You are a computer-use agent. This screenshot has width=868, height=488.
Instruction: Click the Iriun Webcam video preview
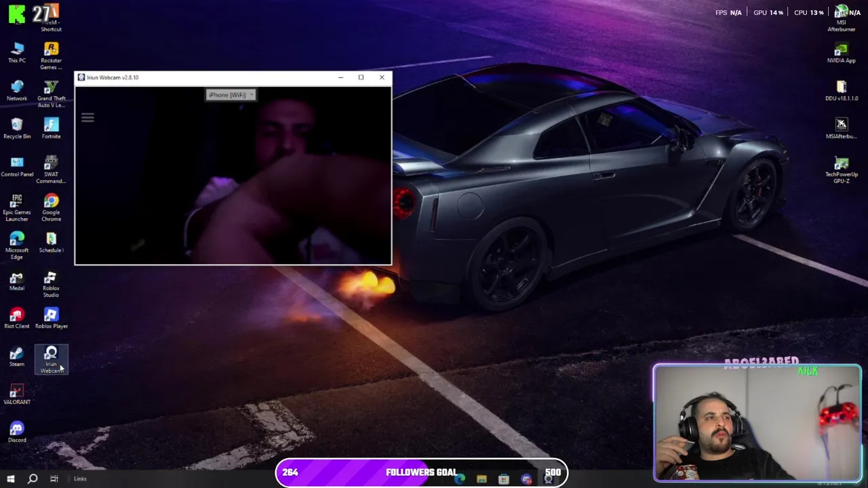click(x=233, y=174)
